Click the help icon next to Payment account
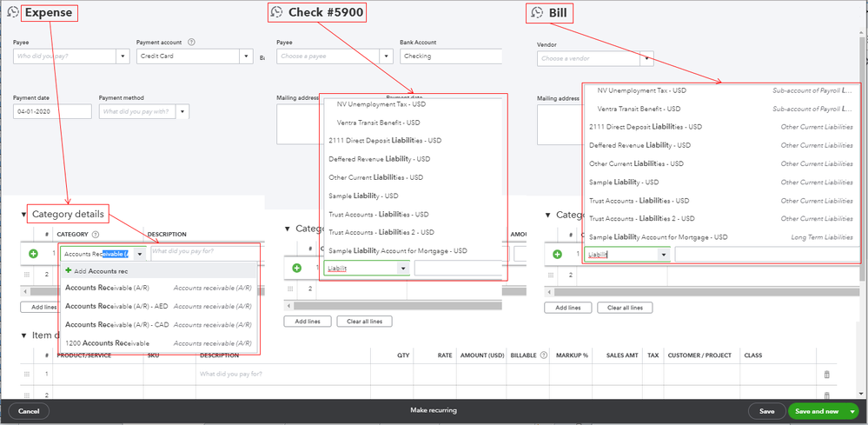The width and height of the screenshot is (868, 425). (191, 42)
